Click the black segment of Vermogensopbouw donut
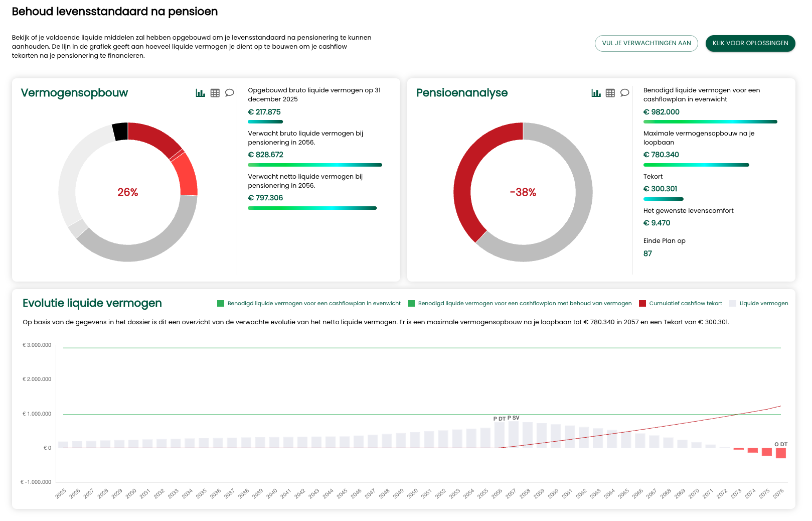 (x=120, y=132)
